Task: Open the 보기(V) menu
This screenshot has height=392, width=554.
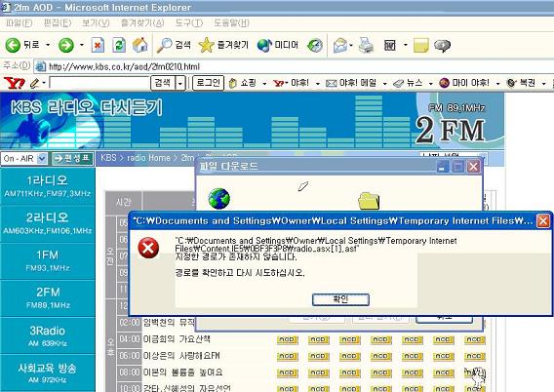Action: coord(96,23)
